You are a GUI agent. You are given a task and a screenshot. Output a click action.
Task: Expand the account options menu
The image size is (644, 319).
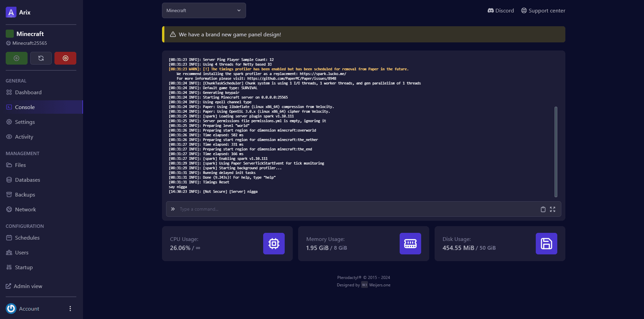[70, 308]
